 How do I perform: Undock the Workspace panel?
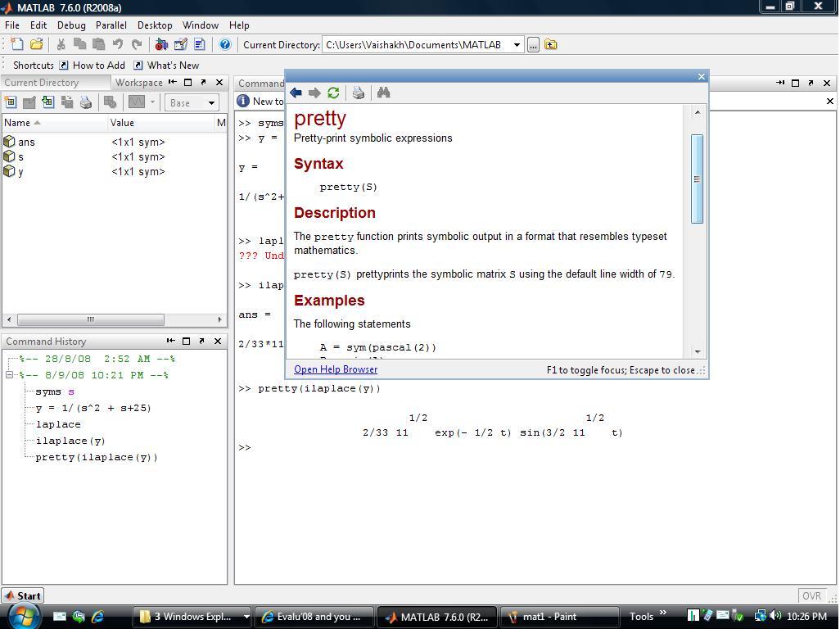click(x=202, y=82)
